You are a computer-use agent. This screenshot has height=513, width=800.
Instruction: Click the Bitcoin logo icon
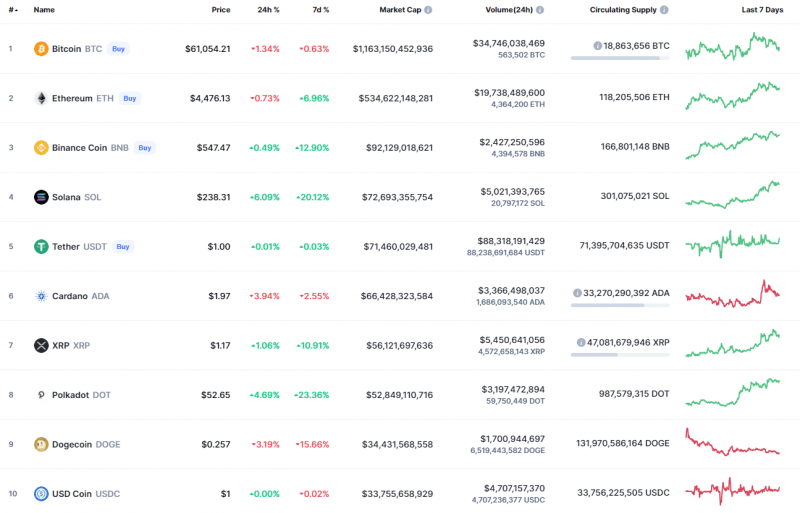pos(41,48)
